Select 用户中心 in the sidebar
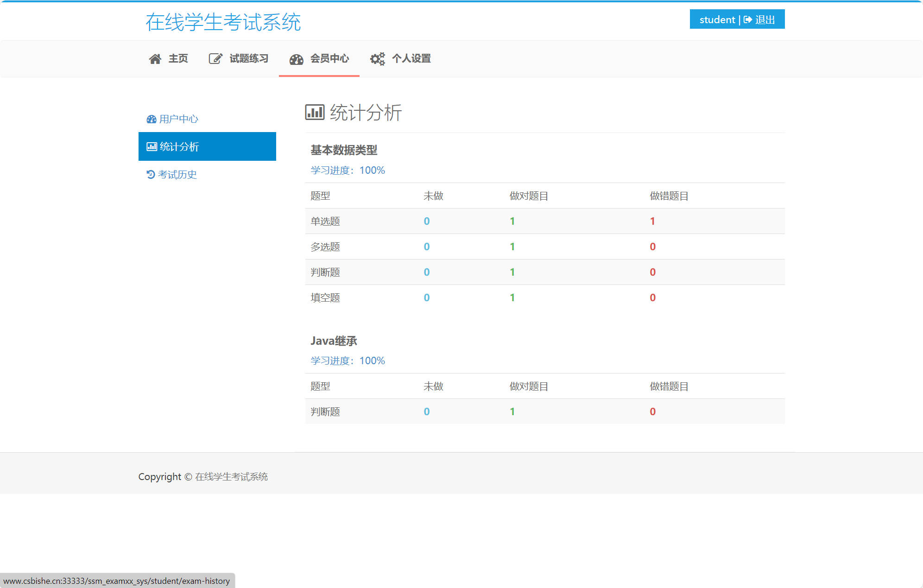Viewport: 923px width, 588px height. [178, 119]
